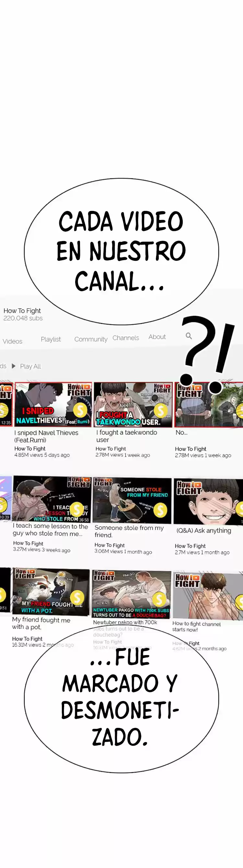
Task: Open the Newtuber Pakgo 700k subs thumbnail
Action: pos(131,594)
